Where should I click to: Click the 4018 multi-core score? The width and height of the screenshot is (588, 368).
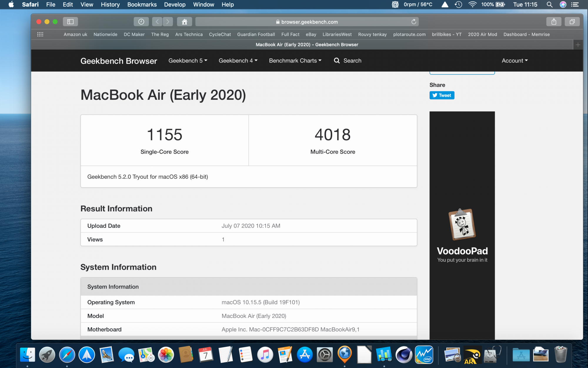(x=333, y=135)
